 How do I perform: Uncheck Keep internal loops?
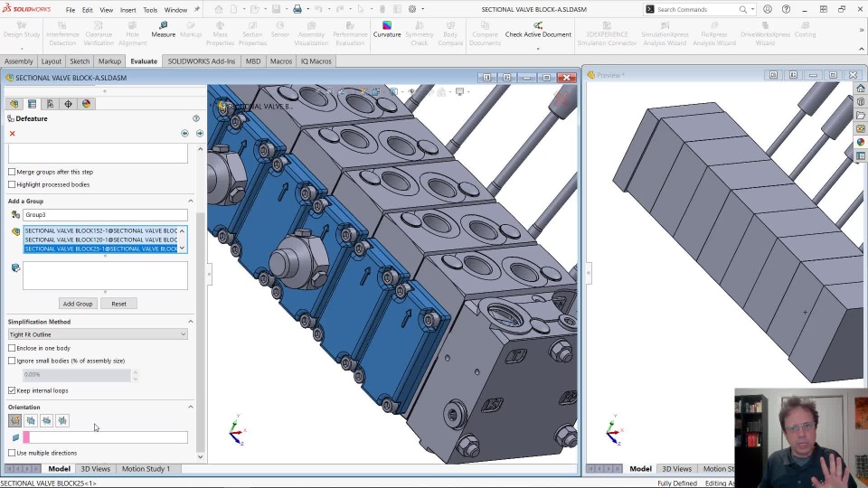click(x=12, y=390)
